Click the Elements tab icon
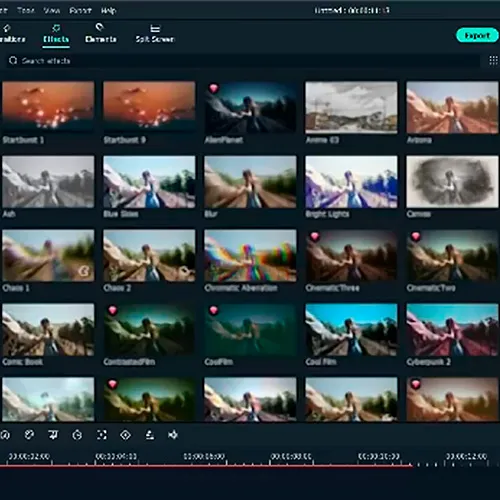 [99, 27]
